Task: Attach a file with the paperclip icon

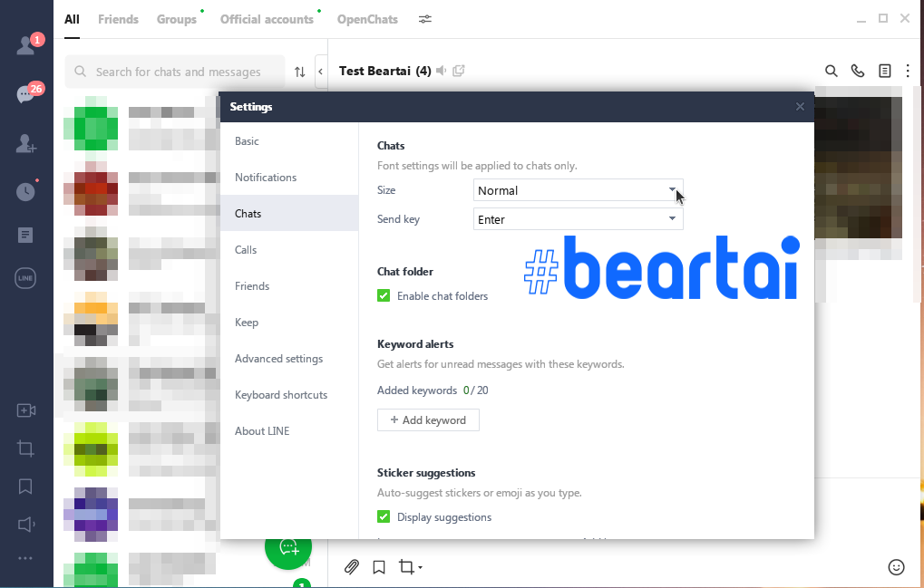Action: (352, 567)
